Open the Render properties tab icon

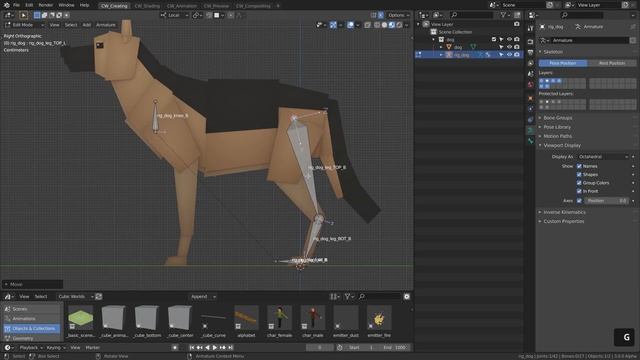[530, 42]
